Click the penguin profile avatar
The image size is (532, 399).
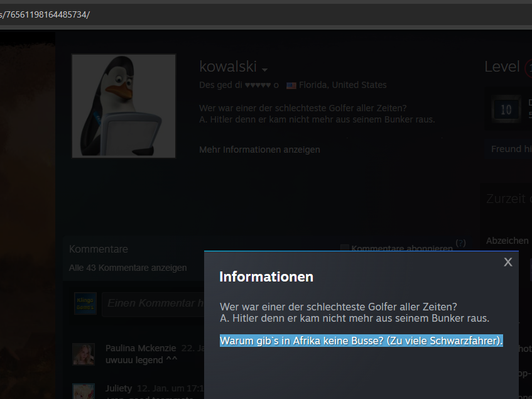(124, 106)
